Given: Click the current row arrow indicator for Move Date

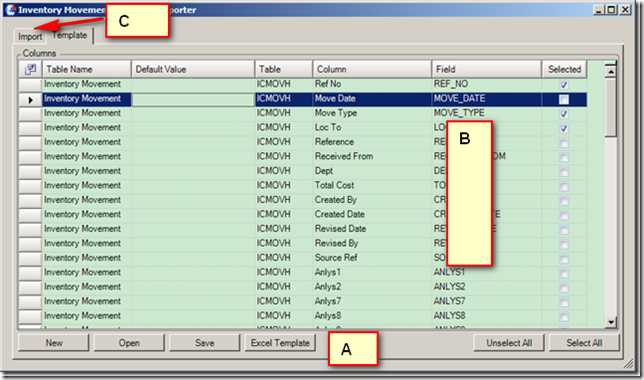Looking at the screenshot, I should (x=30, y=99).
